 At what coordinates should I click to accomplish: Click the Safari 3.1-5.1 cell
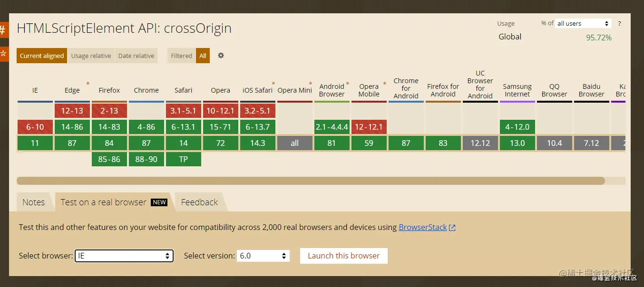(184, 111)
